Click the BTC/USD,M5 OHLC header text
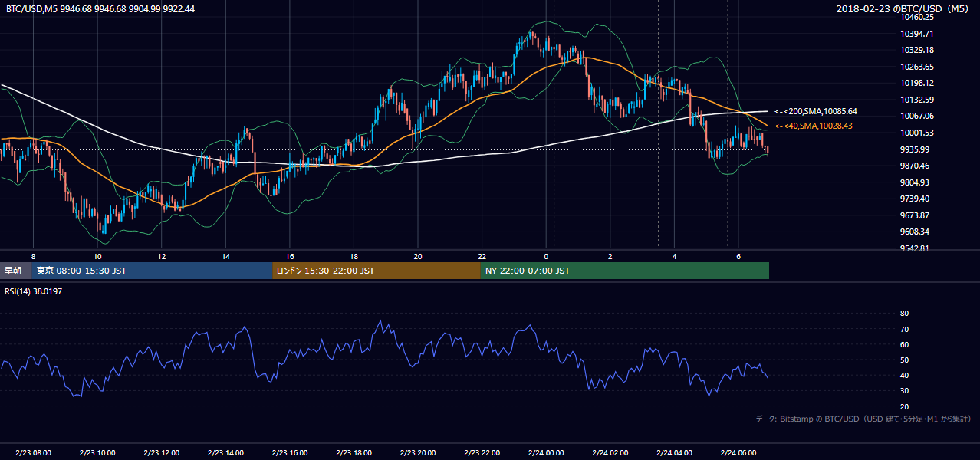 [100, 8]
